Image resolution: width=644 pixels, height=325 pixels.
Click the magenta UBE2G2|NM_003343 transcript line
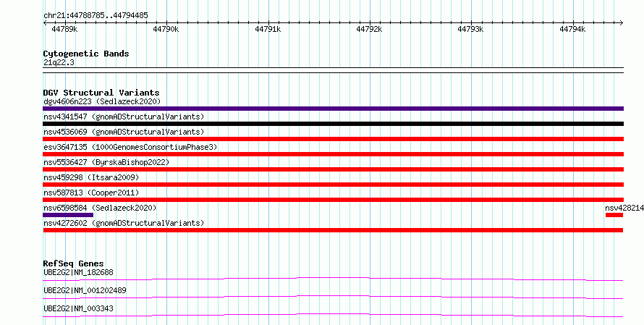tap(333, 315)
